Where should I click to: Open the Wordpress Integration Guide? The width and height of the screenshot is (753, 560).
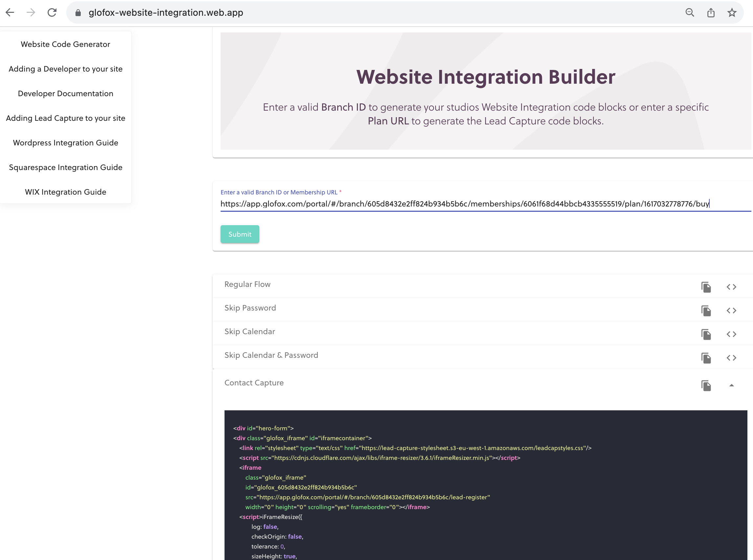[x=65, y=142]
